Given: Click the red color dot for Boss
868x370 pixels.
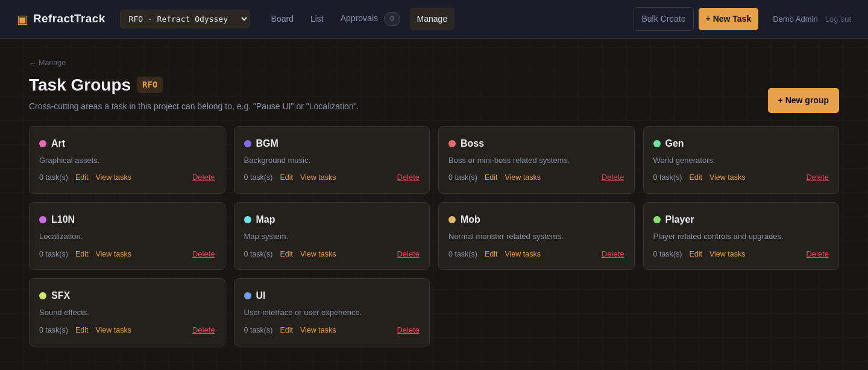Looking at the screenshot, I should (x=452, y=144).
